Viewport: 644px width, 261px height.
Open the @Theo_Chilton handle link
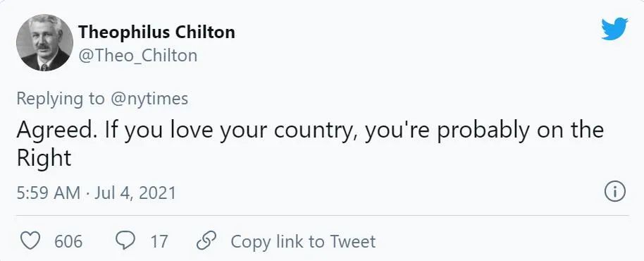tap(137, 56)
